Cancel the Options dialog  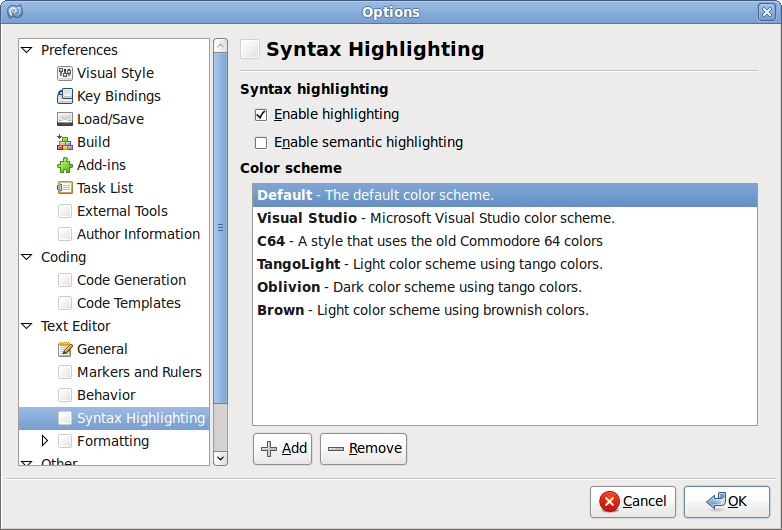click(x=632, y=502)
